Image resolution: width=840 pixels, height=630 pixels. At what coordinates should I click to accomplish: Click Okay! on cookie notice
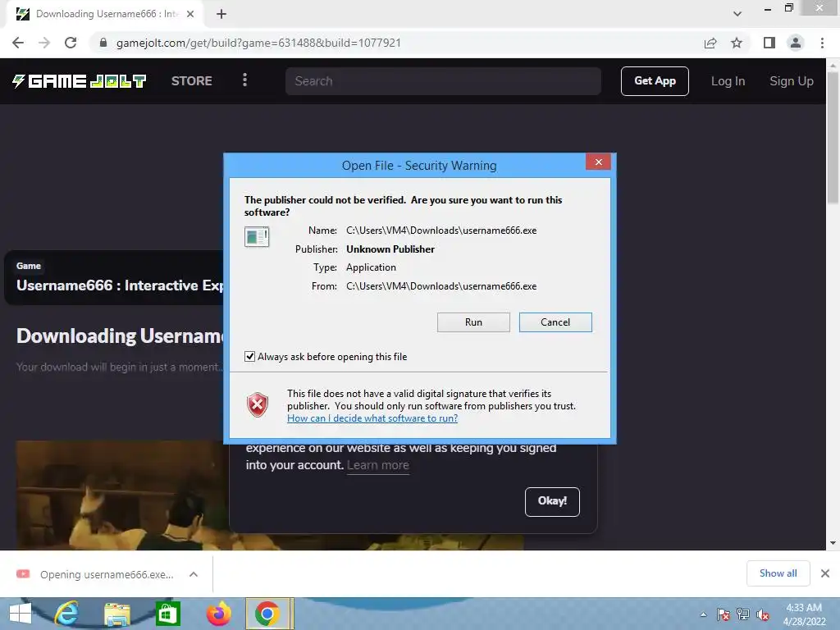552,501
